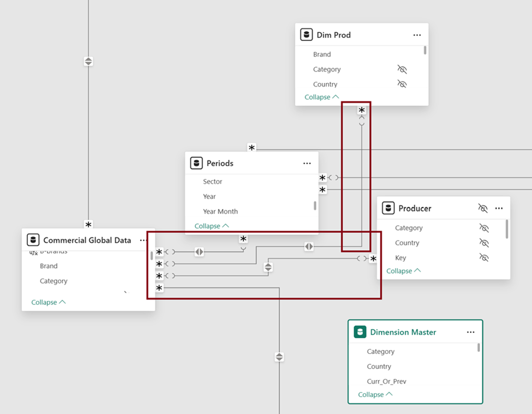Click the Producer table database icon
This screenshot has width=532, height=414.
388,208
